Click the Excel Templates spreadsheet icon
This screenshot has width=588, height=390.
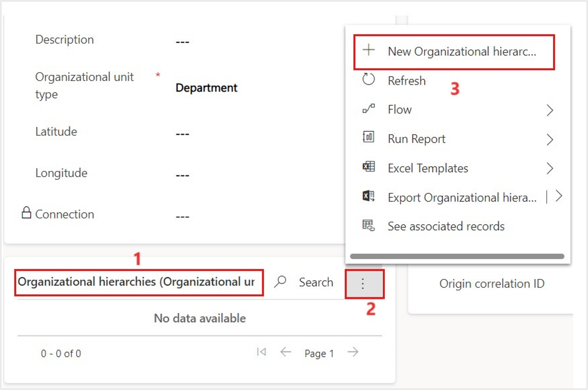tap(368, 167)
